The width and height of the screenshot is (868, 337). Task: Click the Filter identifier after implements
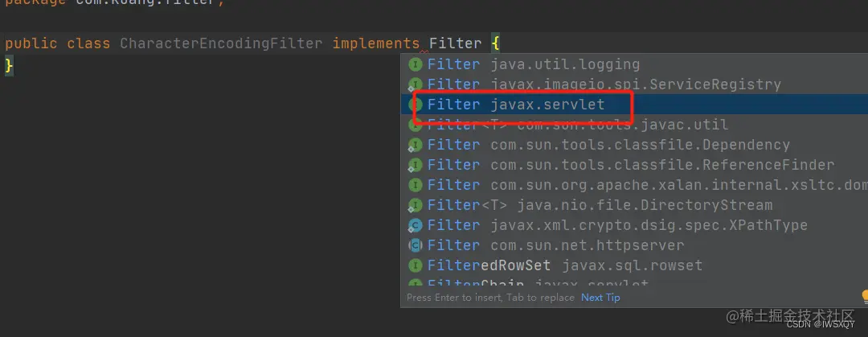point(456,43)
